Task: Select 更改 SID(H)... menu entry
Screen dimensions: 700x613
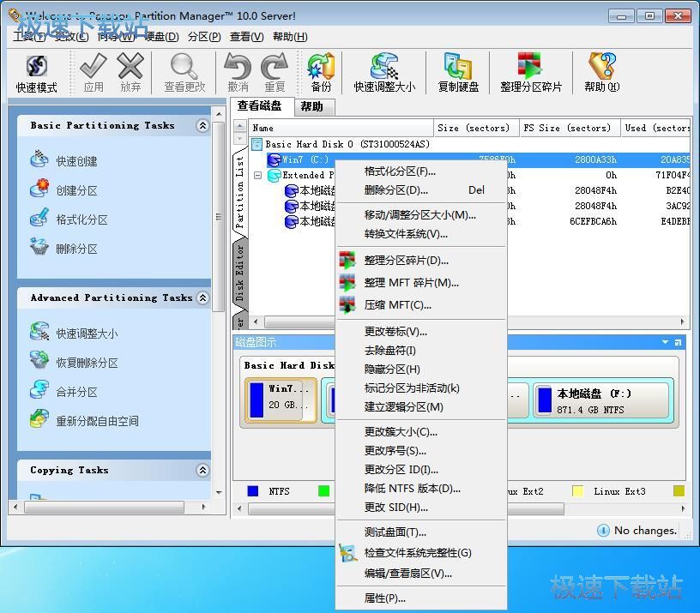Action: point(421,508)
